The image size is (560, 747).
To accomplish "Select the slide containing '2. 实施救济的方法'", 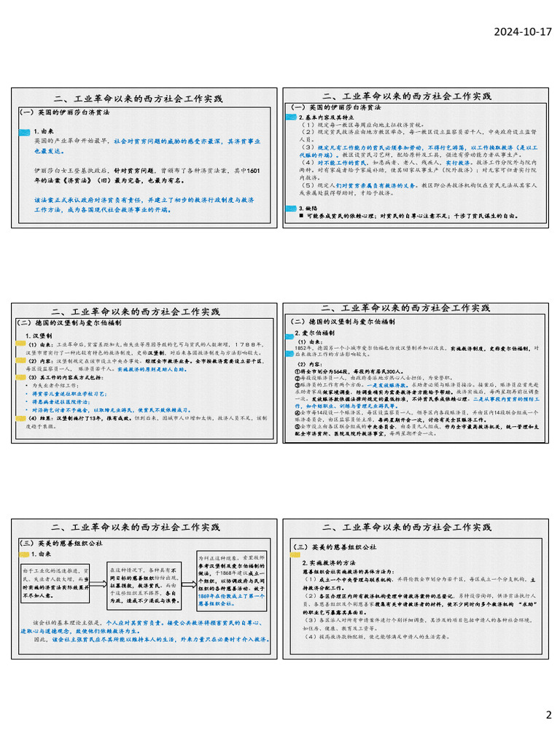I will (x=416, y=589).
